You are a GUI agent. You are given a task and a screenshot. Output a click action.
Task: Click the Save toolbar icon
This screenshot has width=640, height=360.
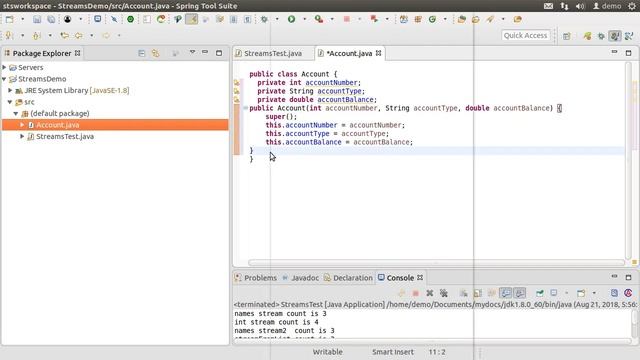tap(37, 19)
